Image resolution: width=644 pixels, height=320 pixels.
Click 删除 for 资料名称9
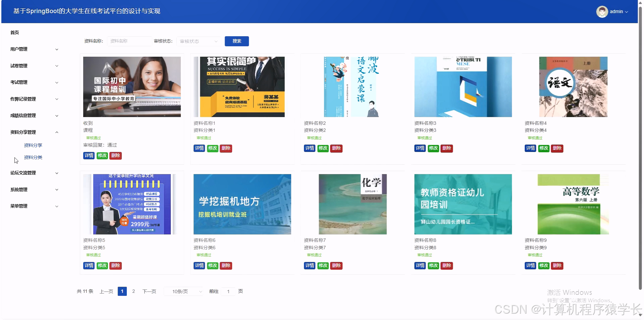(x=557, y=266)
